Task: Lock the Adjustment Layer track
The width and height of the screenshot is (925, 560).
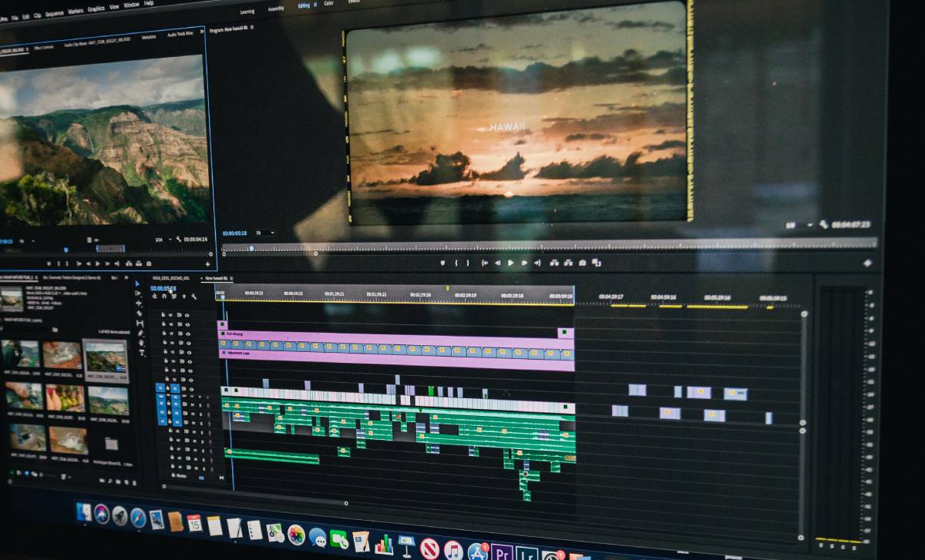Action: pos(165,352)
